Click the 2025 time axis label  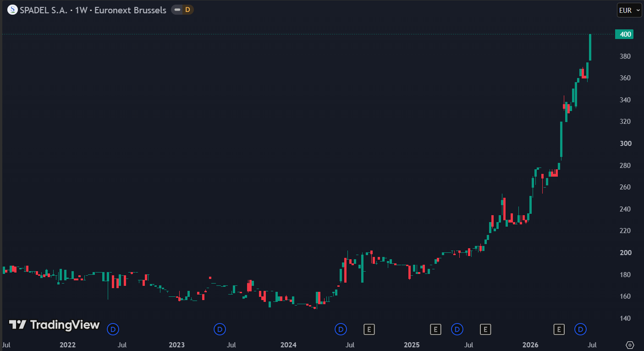[412, 345]
